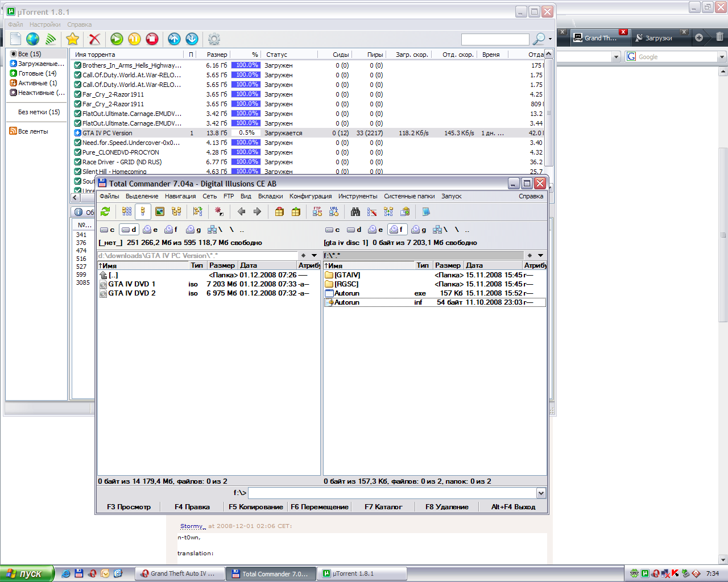Screen dimensions: 728x582
Task: Click the Windows пуск Start button
Action: (27, 573)
